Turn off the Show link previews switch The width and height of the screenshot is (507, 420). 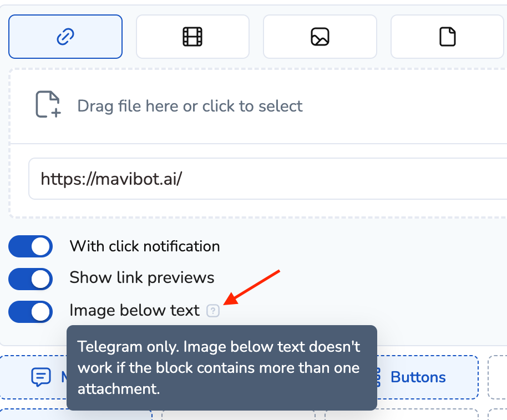(x=31, y=279)
